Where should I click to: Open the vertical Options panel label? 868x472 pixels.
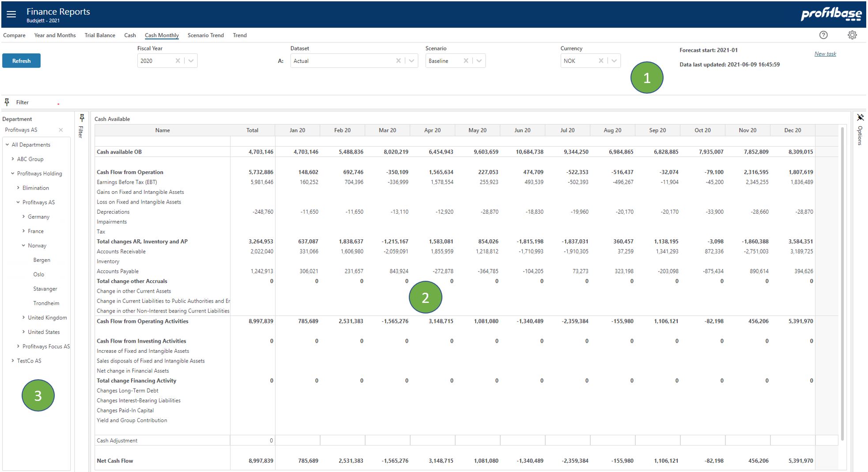[860, 136]
